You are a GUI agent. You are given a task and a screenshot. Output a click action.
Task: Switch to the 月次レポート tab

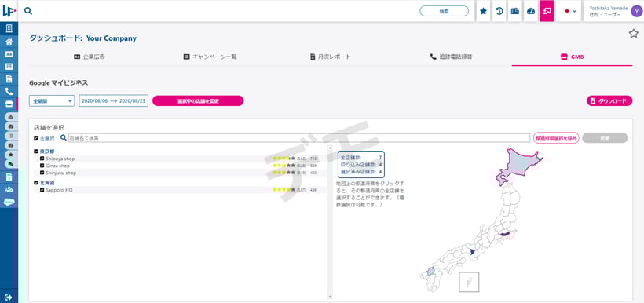point(331,57)
